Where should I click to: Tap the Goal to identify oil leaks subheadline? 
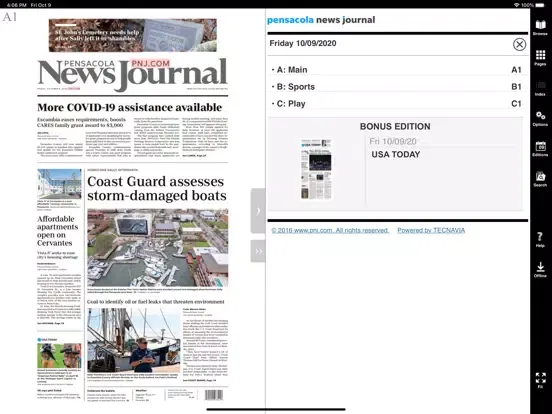[156, 302]
